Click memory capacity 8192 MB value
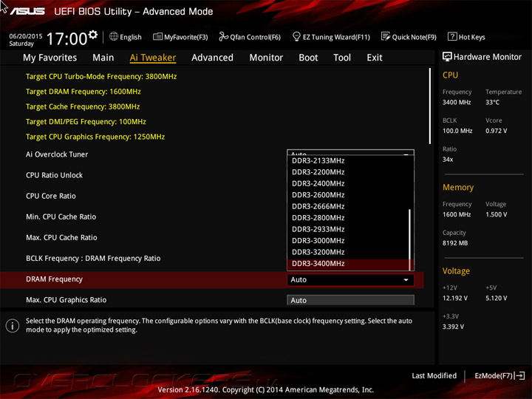This screenshot has width=532, height=399. tap(455, 243)
